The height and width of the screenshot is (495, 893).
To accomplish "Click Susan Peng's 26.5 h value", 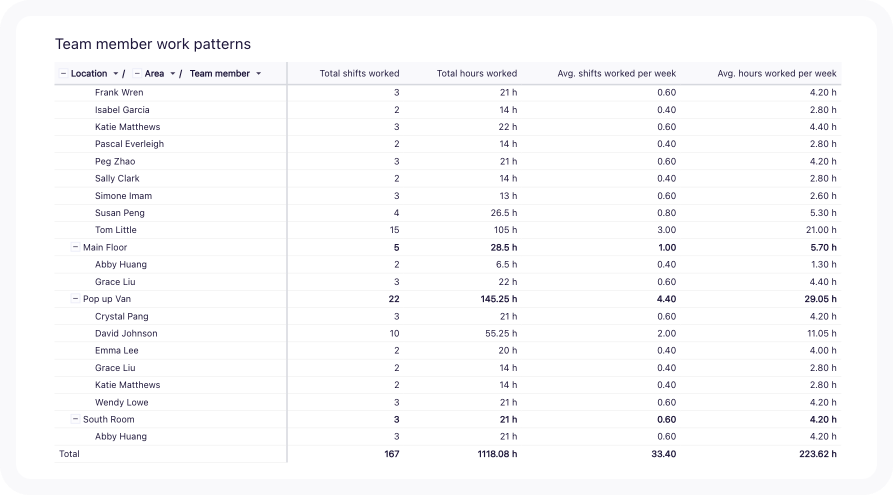I will point(503,212).
